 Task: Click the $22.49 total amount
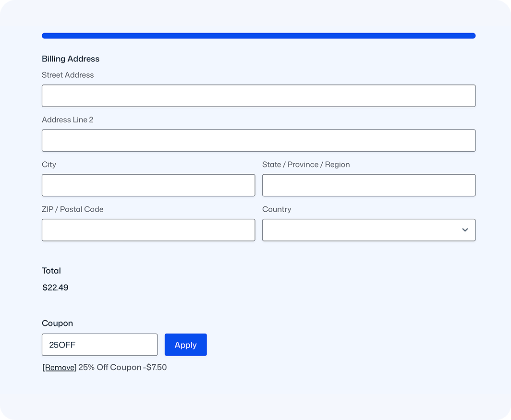[x=55, y=288]
